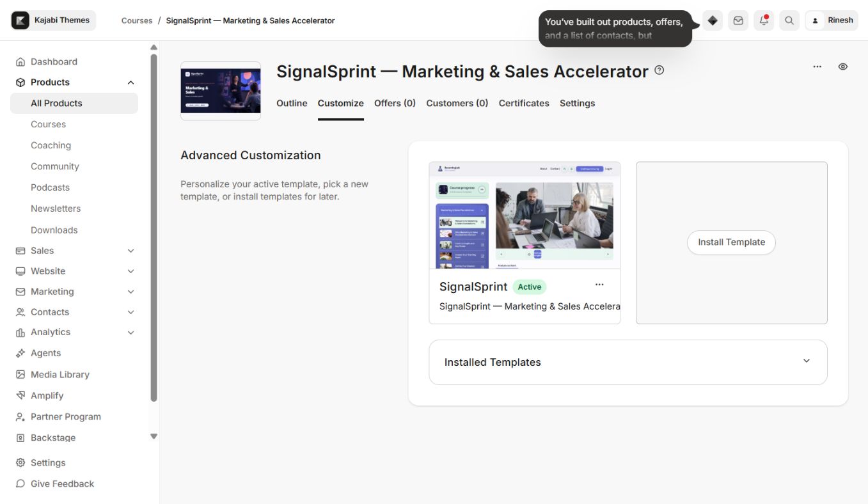
Task: Open Courses under Products
Action: point(48,124)
